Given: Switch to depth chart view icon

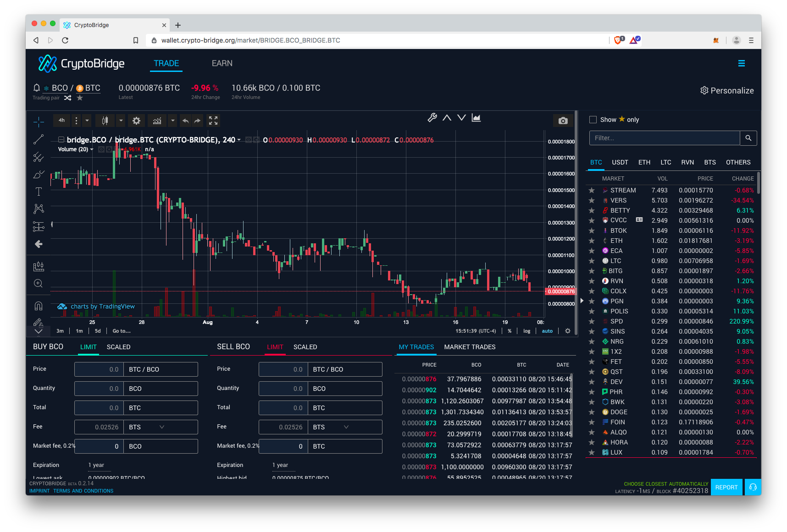Looking at the screenshot, I should (x=476, y=118).
